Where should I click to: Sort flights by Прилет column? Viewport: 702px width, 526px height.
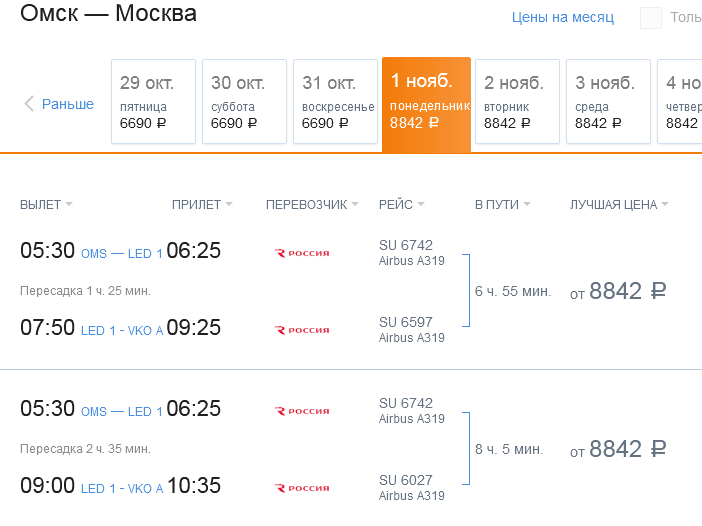point(201,205)
